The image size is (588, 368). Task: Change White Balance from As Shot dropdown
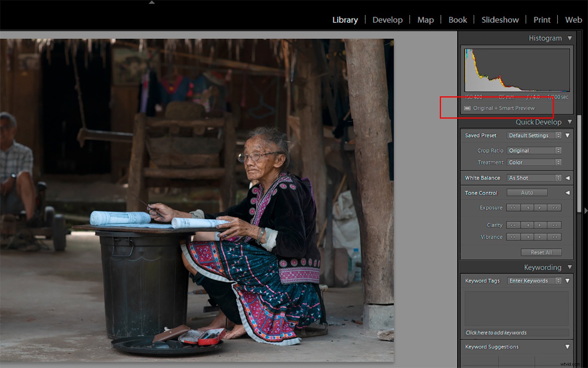click(x=534, y=178)
